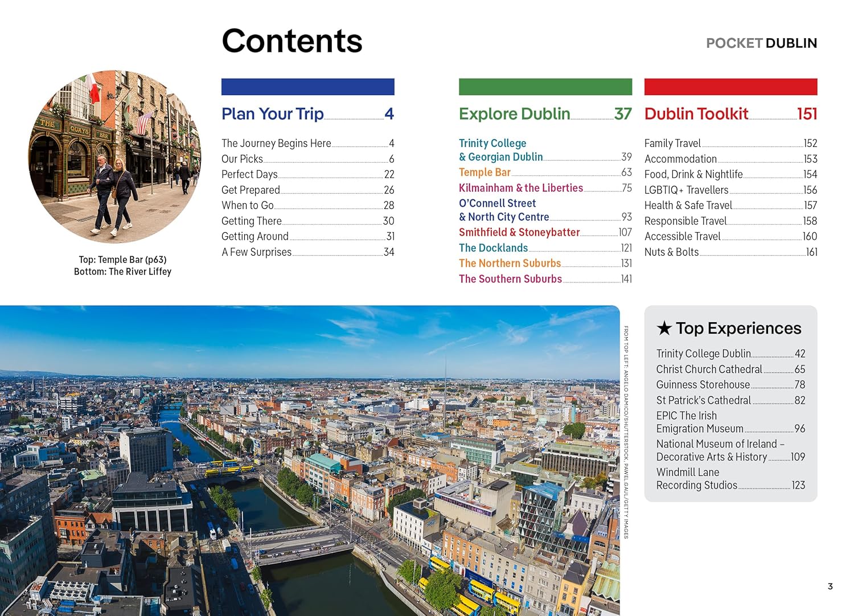Go to Trinity College & Georgian Dublin chapter

click(x=545, y=150)
